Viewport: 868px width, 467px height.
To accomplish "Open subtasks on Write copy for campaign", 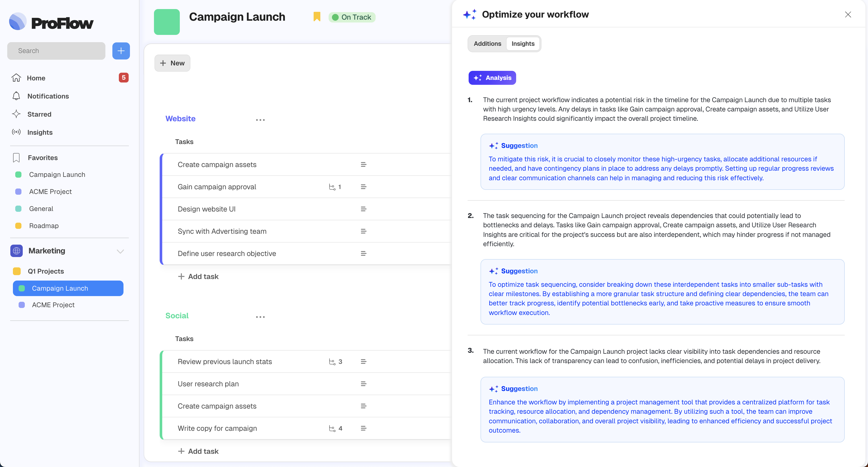I will [x=332, y=428].
